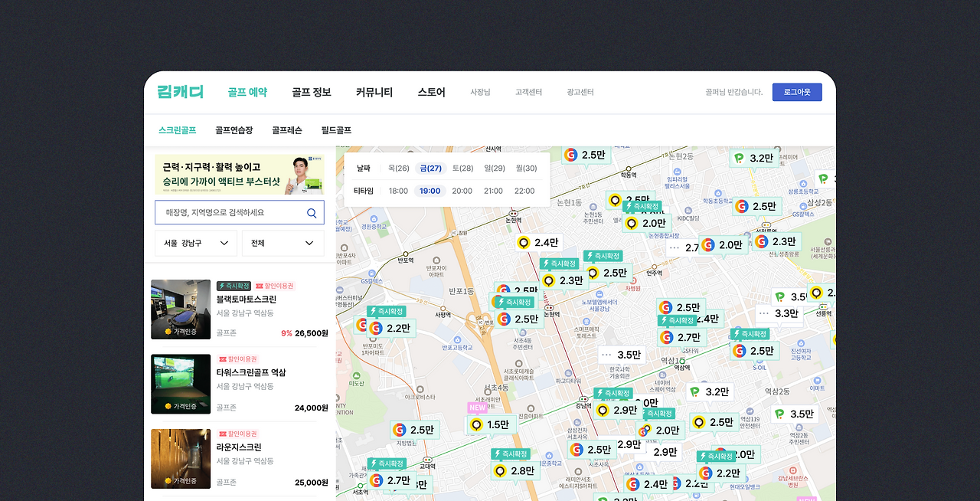The width and height of the screenshot is (980, 501).
Task: Select date 금(27)
Action: pos(430,169)
